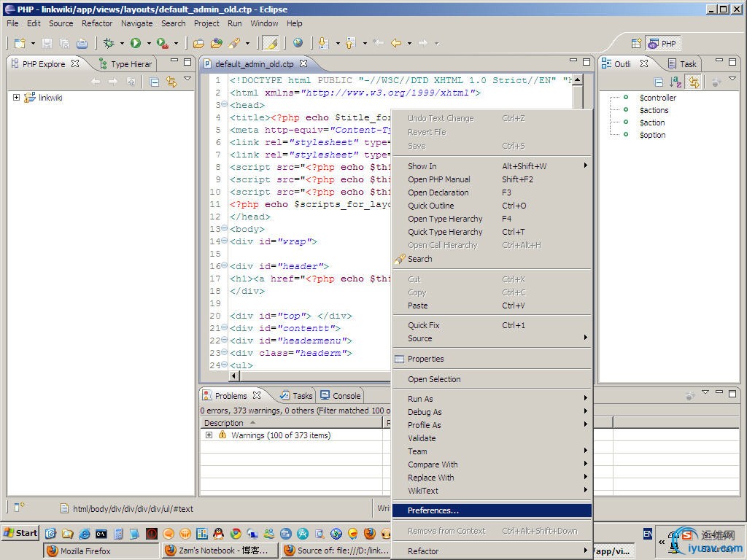This screenshot has height=560, width=747.
Task: Click QQ penguin quick launch icon
Action: pyautogui.click(x=218, y=533)
